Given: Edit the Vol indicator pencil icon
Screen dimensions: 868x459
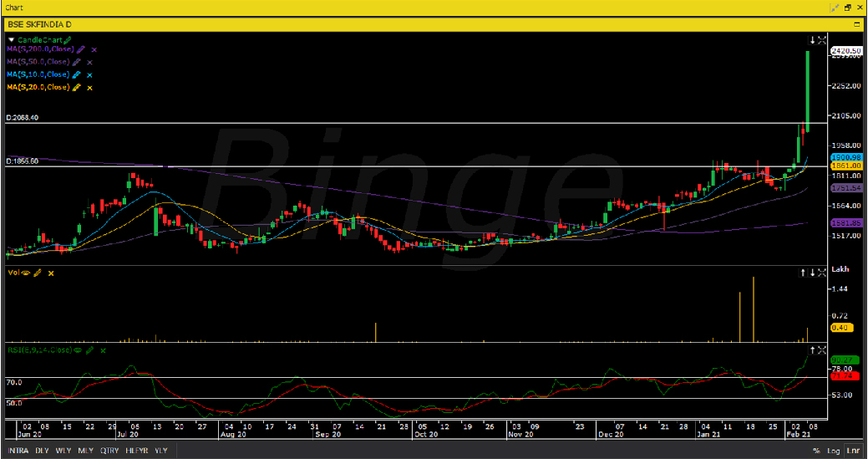Looking at the screenshot, I should (38, 273).
